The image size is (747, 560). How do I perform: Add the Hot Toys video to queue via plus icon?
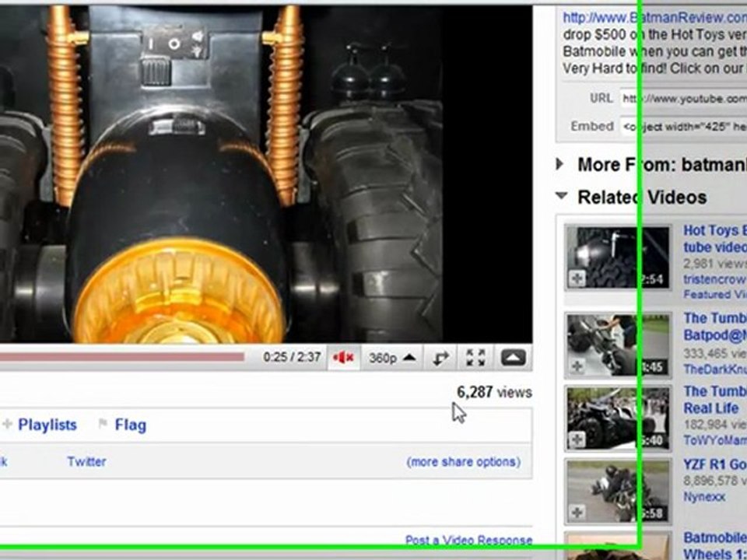[577, 278]
